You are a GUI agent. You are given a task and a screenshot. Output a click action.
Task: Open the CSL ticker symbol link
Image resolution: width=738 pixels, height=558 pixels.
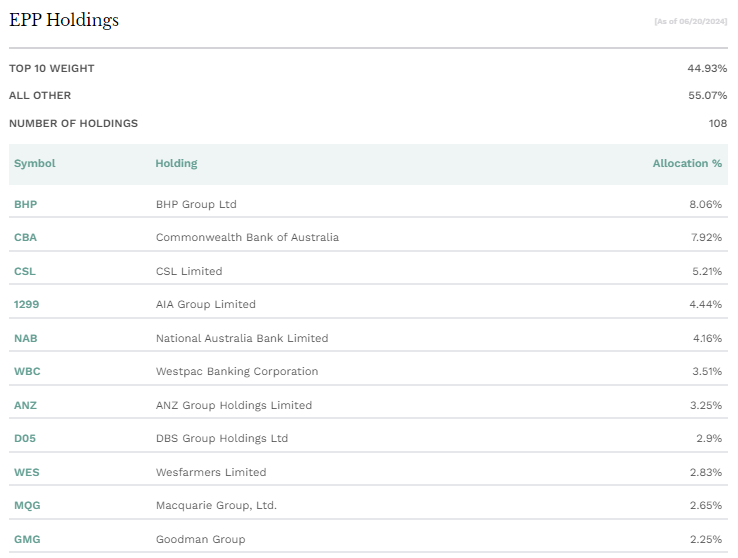click(x=25, y=271)
